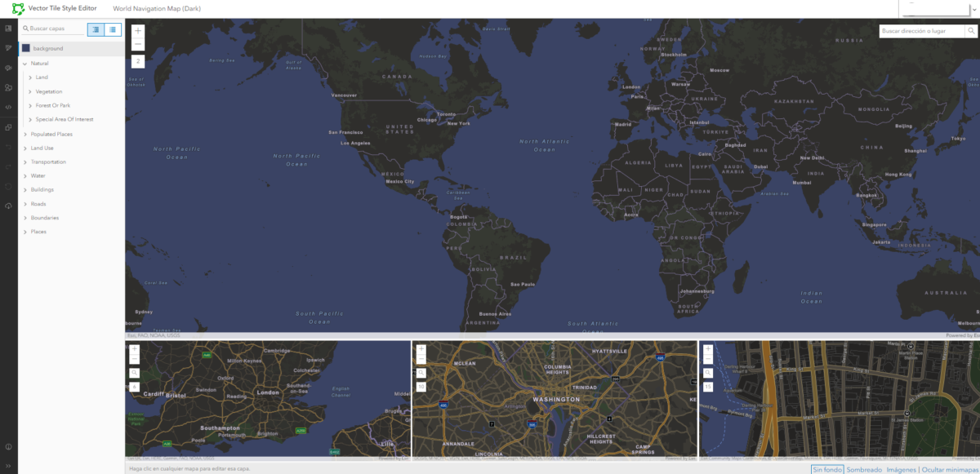Screen dimensions: 980x474
Task: Expand the Populated Places group
Action: tap(24, 133)
